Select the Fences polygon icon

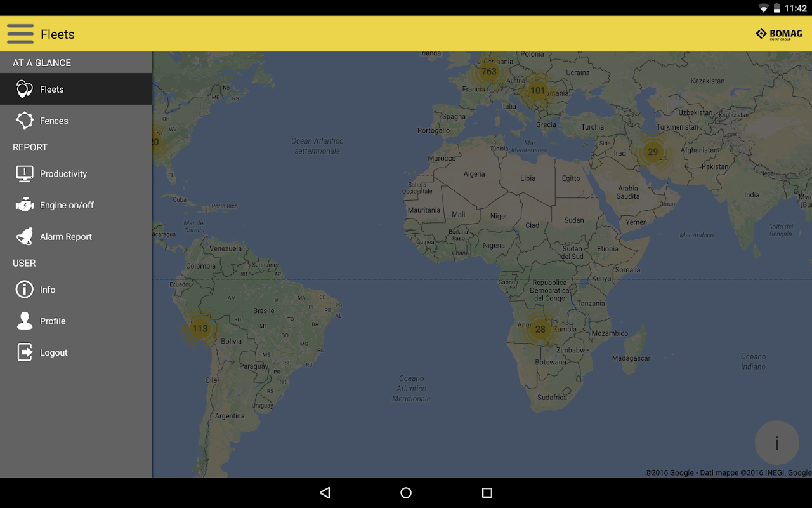point(24,121)
